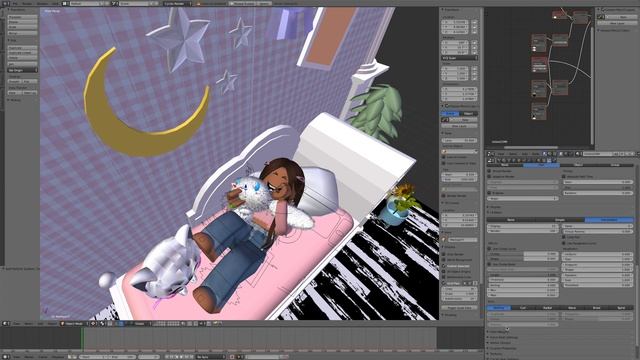The image size is (640, 360).
Task: Open the Info editor type icon beside File menu
Action: click(x=6, y=3)
